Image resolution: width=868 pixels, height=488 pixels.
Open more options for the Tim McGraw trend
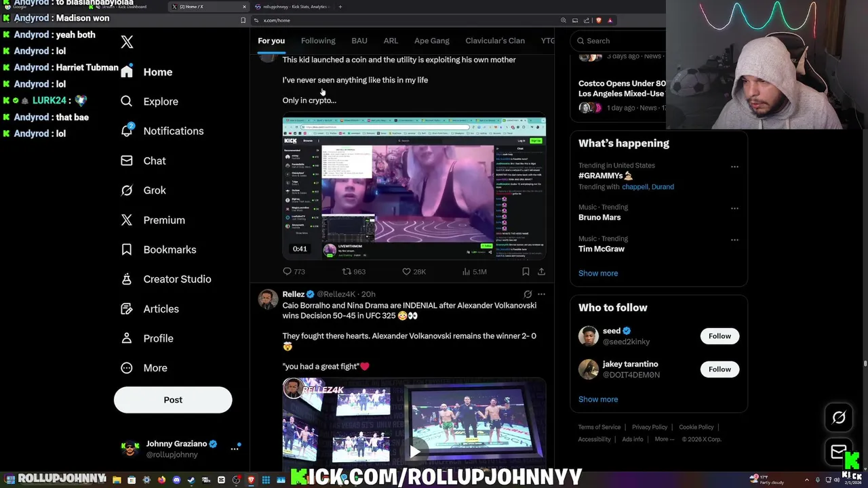pyautogui.click(x=734, y=240)
